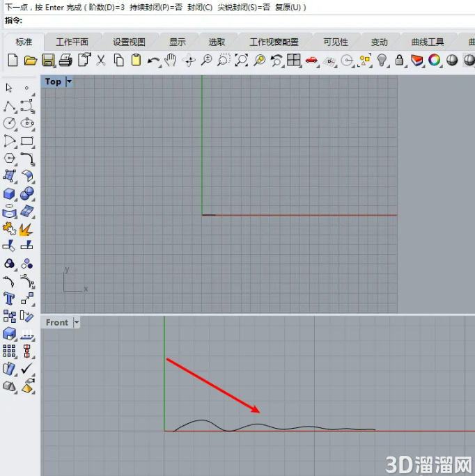475x476 pixels.
Task: Click the Zoom extents icon
Action: point(241,60)
